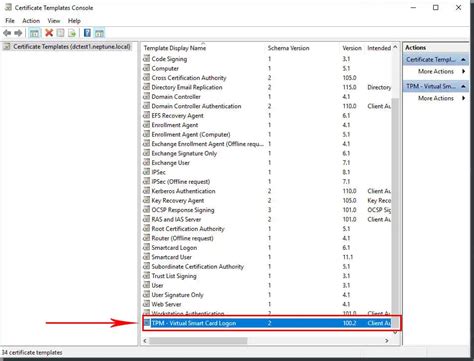Click the Back arrow toolbar icon
The image size is (474, 361).
click(7, 33)
